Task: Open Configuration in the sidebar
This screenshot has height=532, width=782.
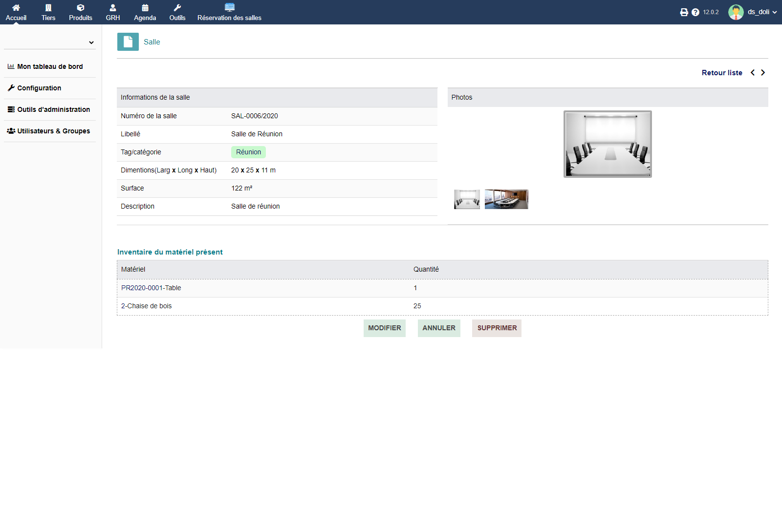Action: (x=39, y=88)
